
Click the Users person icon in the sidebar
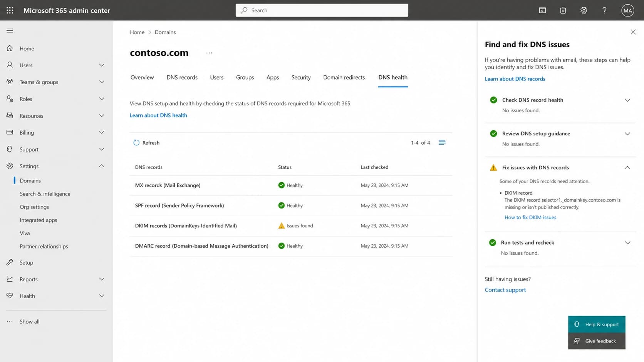tap(10, 65)
